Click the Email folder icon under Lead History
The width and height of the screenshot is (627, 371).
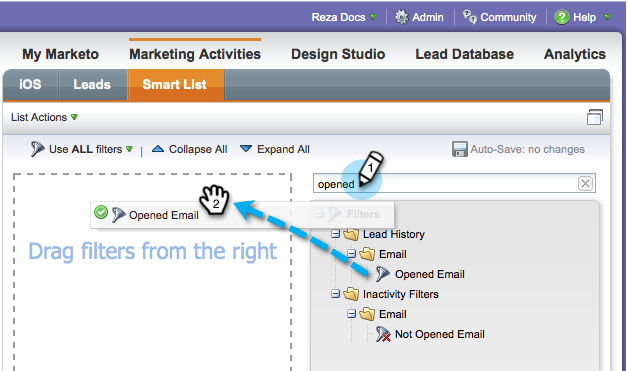[x=367, y=254]
